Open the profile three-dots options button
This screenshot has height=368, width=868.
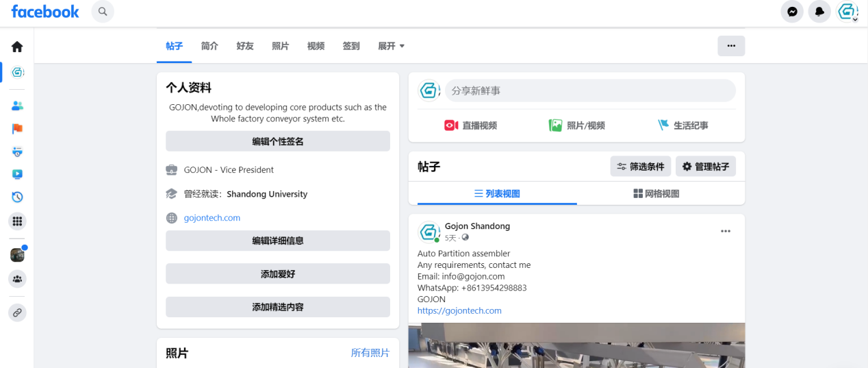(x=731, y=46)
